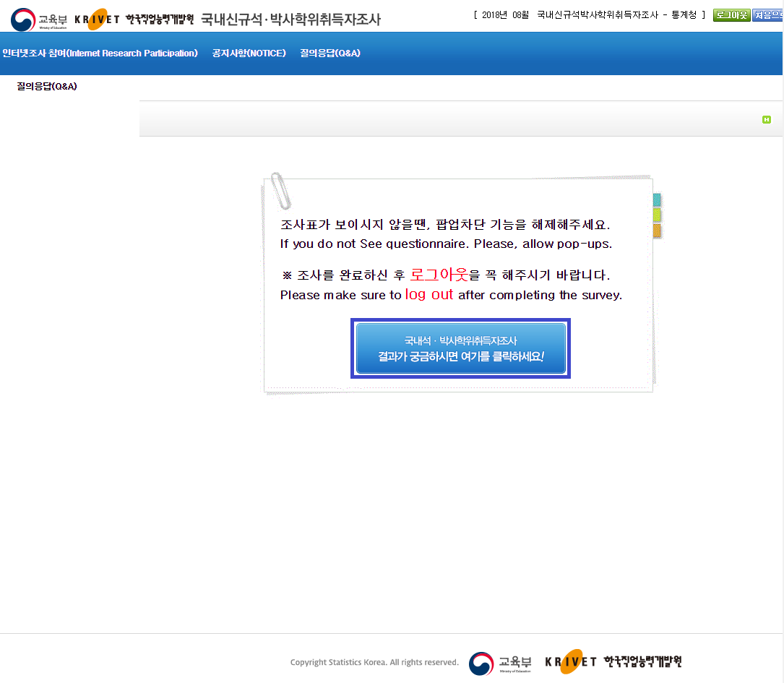Click the footer 한국직업능력개발원 calligraphy logo
Viewport: 784px width, 683px height.
coord(642,661)
